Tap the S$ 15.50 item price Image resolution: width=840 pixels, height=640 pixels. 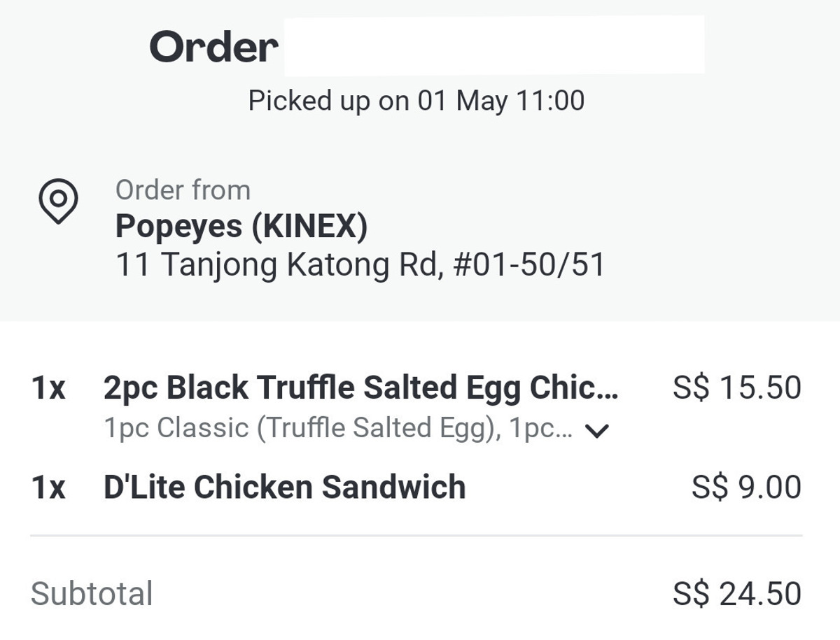[x=737, y=387]
